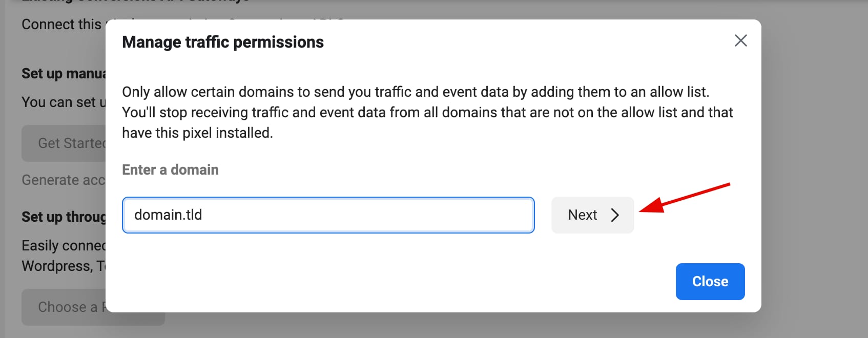Screen dimensions: 868x338
Task: Click the Get Started button behind the dialog
Action: tap(67, 143)
